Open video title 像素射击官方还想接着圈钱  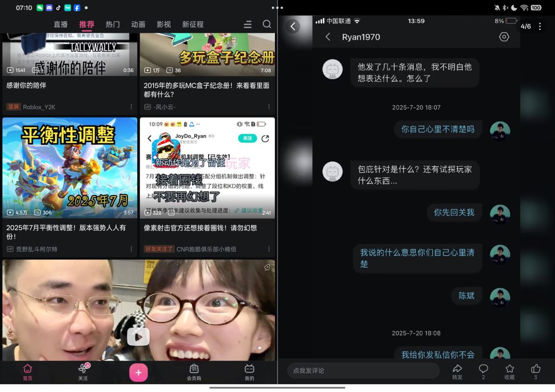(200, 228)
